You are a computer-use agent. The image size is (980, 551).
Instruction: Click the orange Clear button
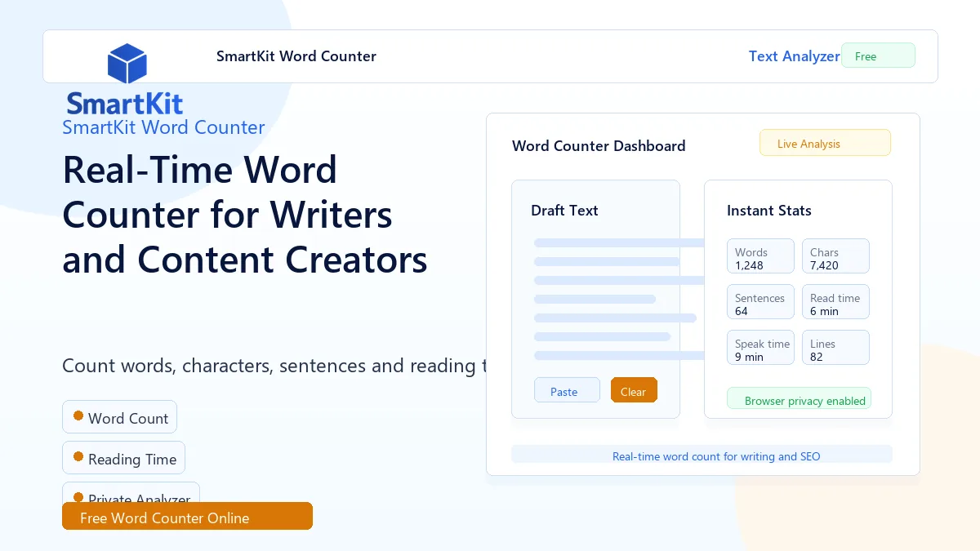pos(634,390)
